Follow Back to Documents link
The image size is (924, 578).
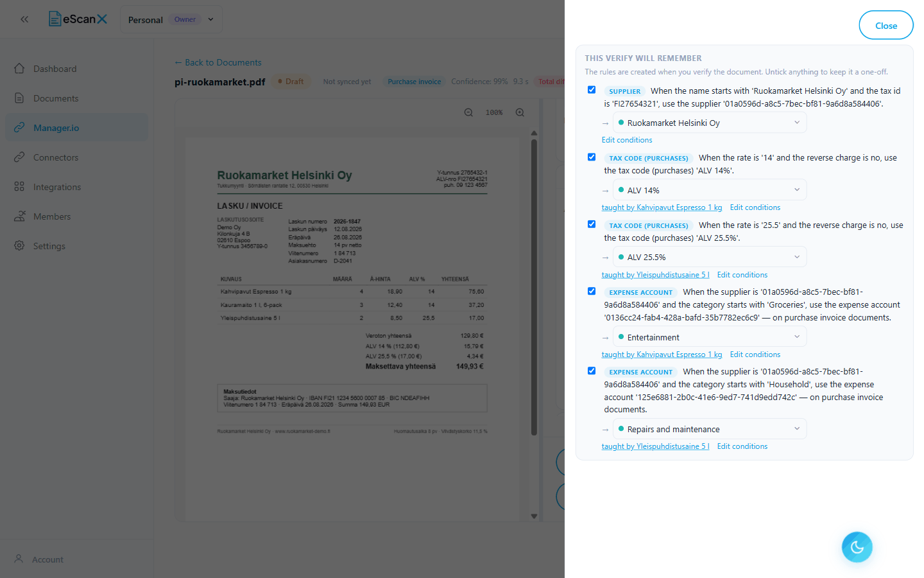(218, 62)
